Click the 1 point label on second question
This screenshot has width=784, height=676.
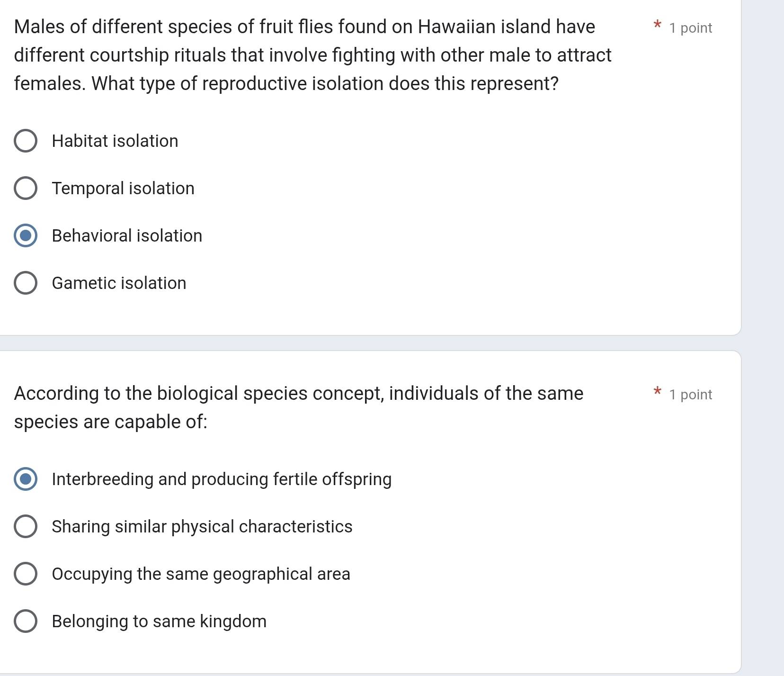[x=690, y=394]
